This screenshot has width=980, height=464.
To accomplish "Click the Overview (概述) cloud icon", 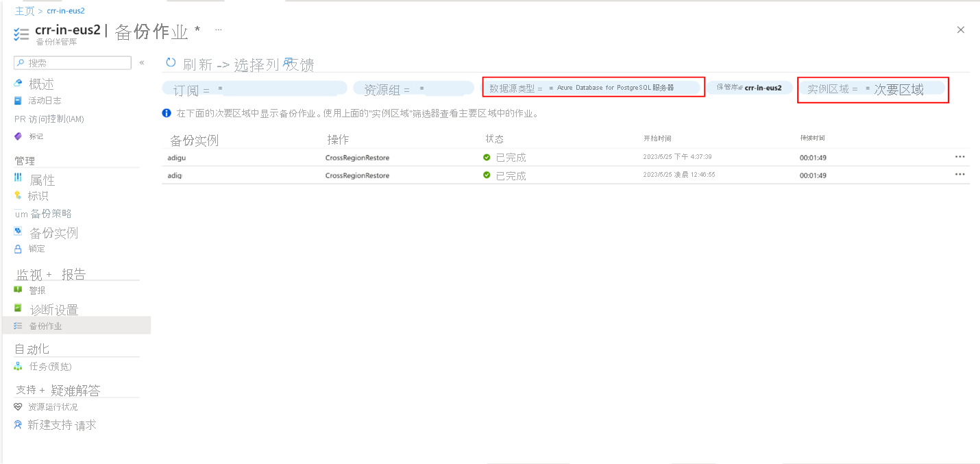I will pyautogui.click(x=19, y=83).
